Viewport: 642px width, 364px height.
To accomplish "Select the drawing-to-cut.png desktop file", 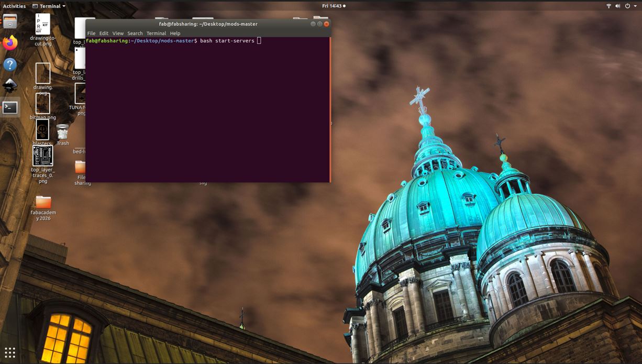I will [x=42, y=29].
